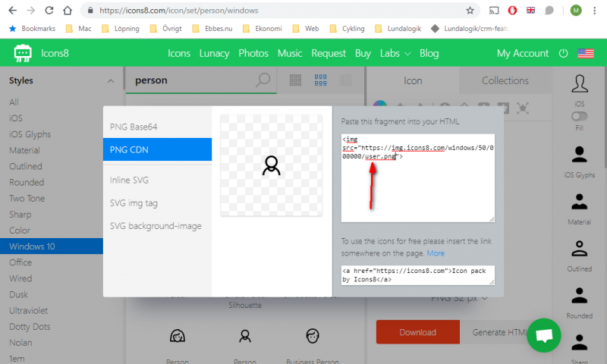Click the cast screen icon
This screenshot has height=364, width=607.
coord(494,11)
